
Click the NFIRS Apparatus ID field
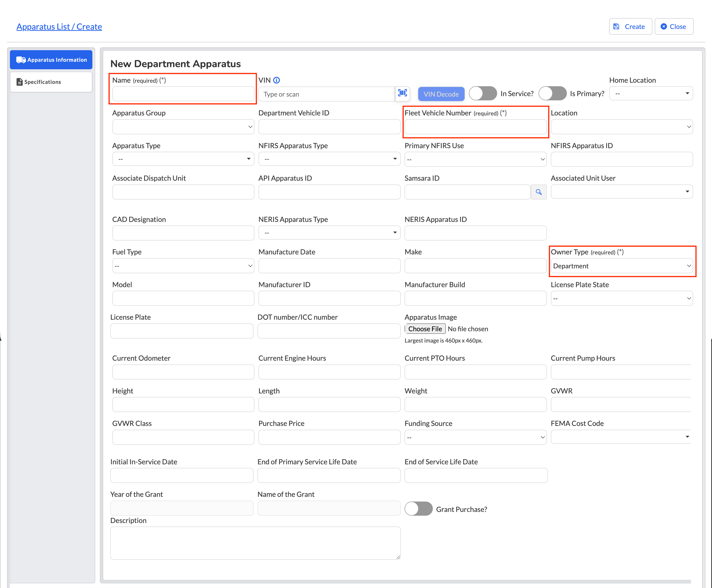[x=622, y=159]
